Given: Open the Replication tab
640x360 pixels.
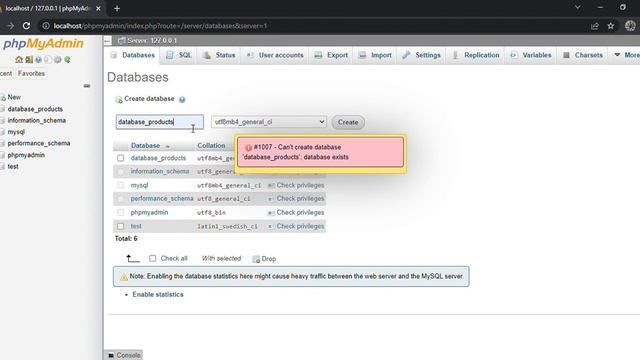Looking at the screenshot, I should 476,55.
